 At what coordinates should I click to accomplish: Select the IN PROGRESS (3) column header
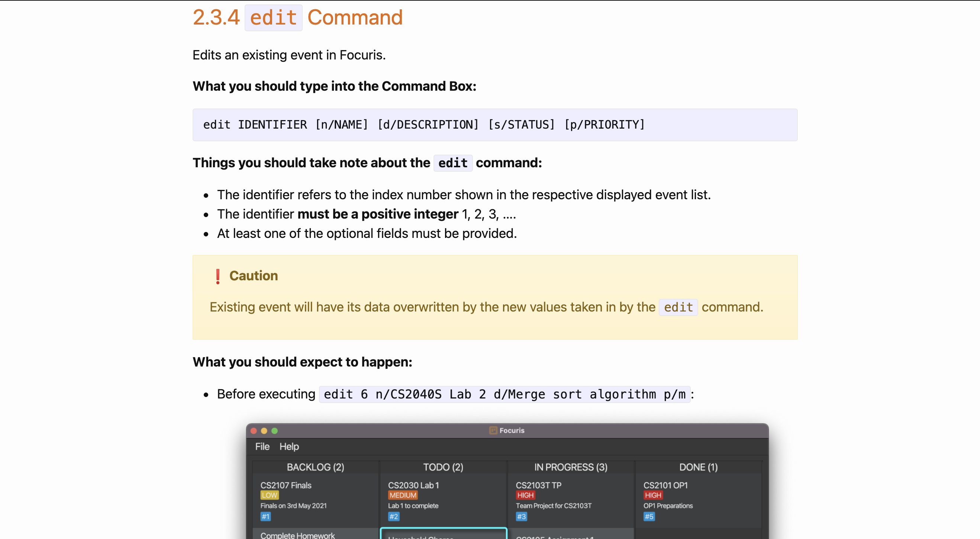pos(570,467)
